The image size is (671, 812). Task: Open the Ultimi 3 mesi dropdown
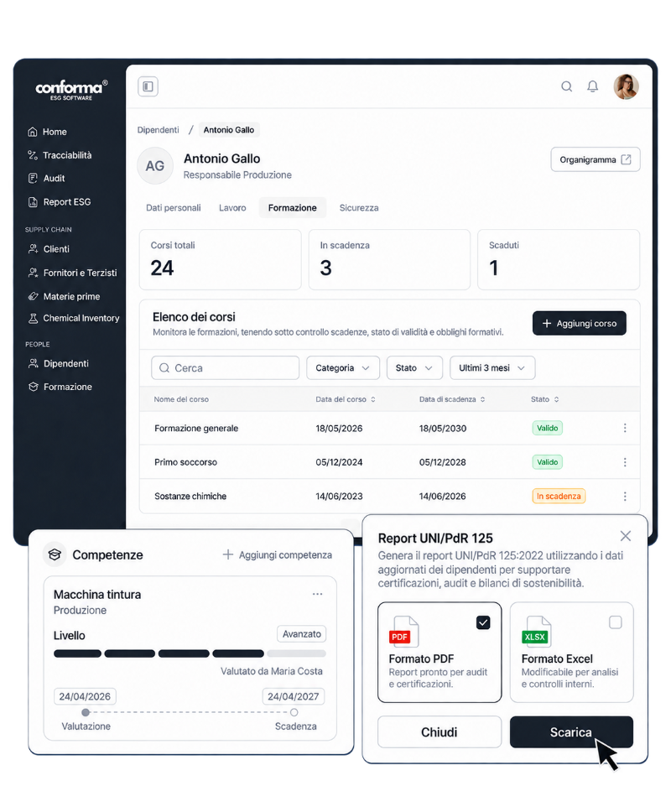pos(492,367)
